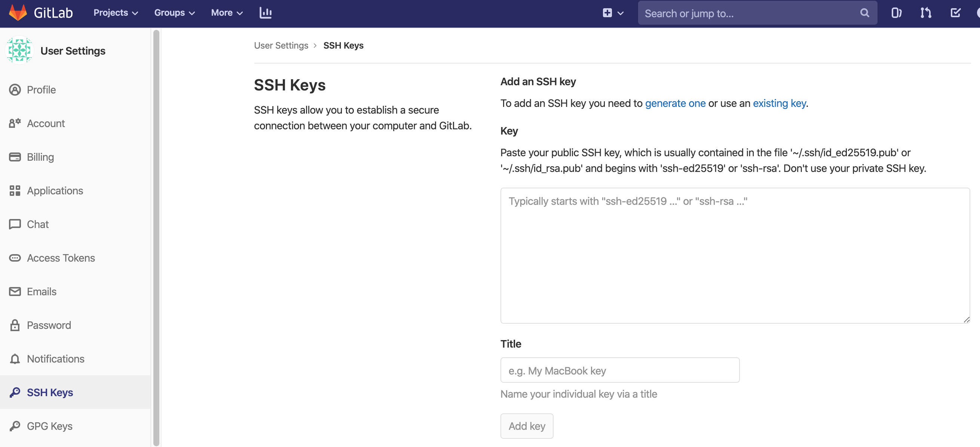The width and height of the screenshot is (980, 447).
Task: Follow the "generate one" link
Action: pos(675,104)
